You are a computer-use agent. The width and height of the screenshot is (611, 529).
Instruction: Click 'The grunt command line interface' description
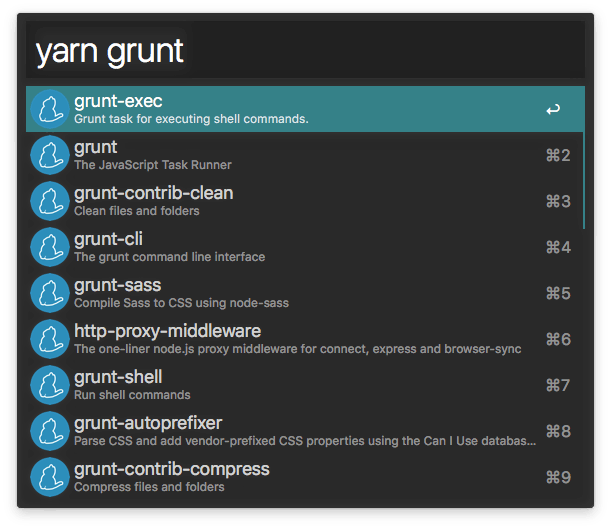pos(170,257)
